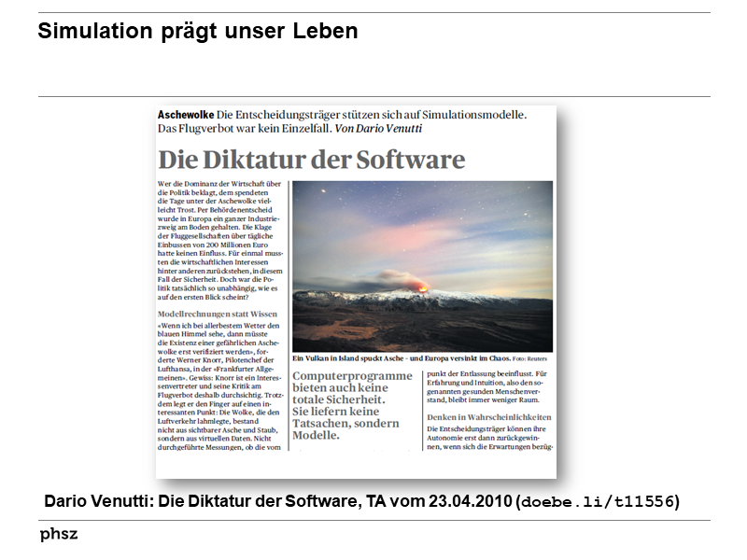Click the slide title Simulation prägt unser Leben
The height and width of the screenshot is (560, 747).
tap(198, 31)
